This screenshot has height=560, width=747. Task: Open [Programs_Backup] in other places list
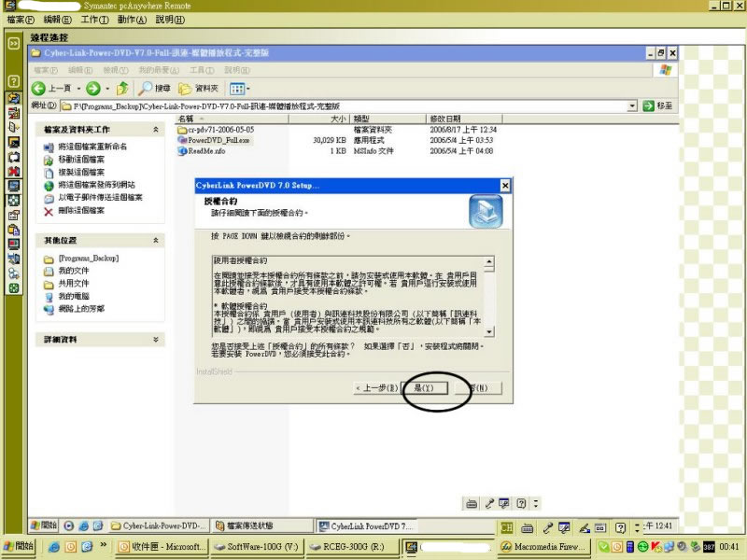coord(89,259)
